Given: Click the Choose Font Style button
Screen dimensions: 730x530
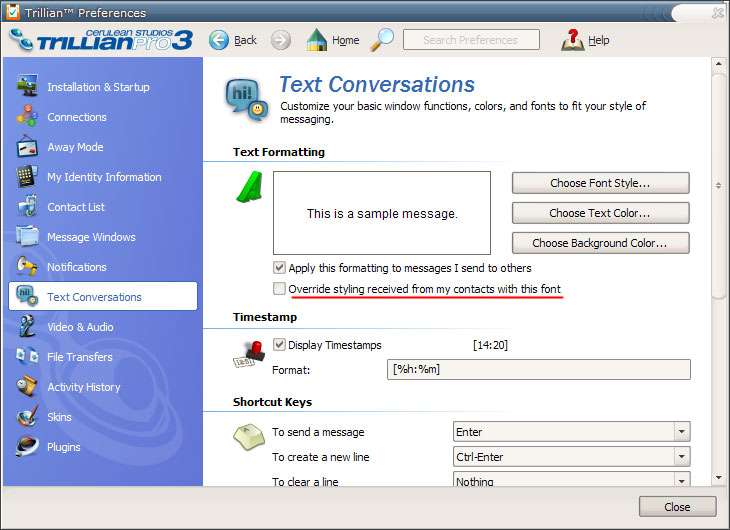Looking at the screenshot, I should click(x=601, y=183).
